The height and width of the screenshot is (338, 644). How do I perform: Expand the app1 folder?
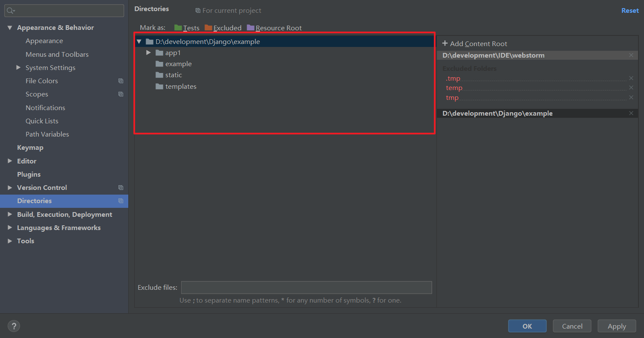click(x=148, y=52)
